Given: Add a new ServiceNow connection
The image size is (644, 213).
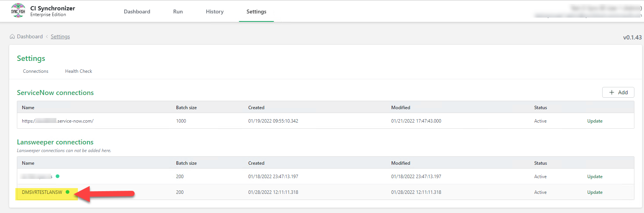Looking at the screenshot, I should point(618,92).
